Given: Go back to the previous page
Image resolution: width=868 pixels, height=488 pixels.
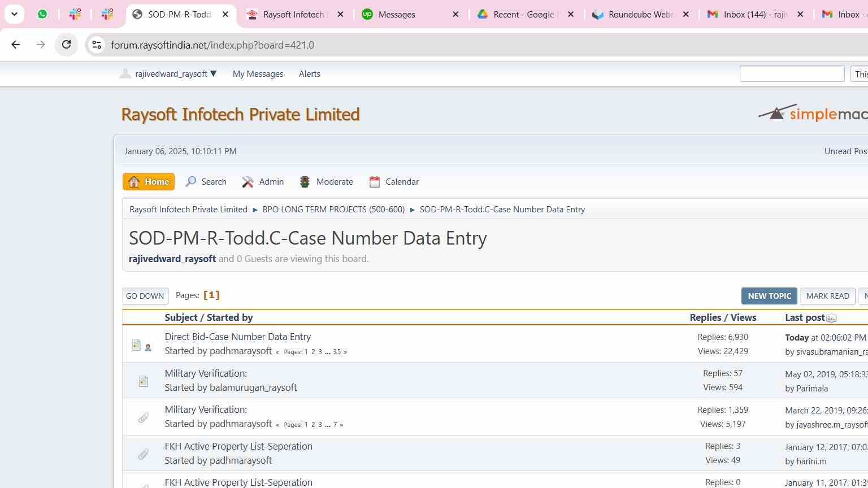Looking at the screenshot, I should (16, 45).
